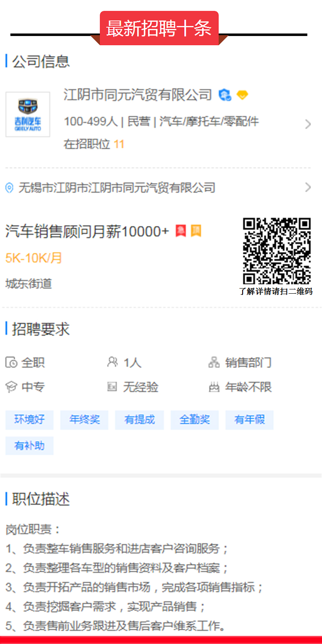Click the orange top bookmark icon

(196, 231)
